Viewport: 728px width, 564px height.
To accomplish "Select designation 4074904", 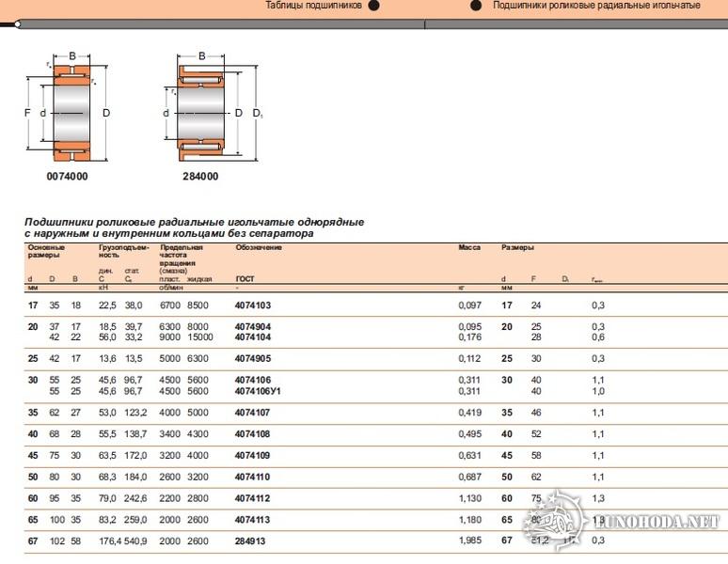I will [253, 326].
